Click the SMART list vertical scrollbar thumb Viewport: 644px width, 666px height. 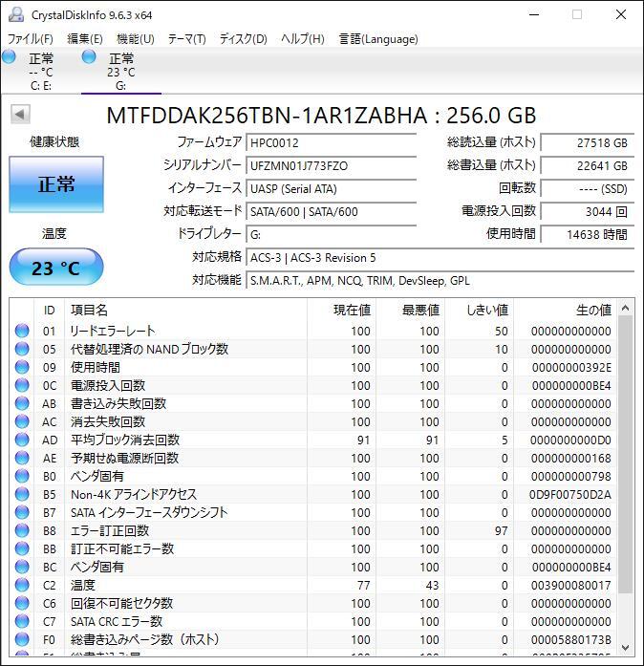[x=625, y=455]
